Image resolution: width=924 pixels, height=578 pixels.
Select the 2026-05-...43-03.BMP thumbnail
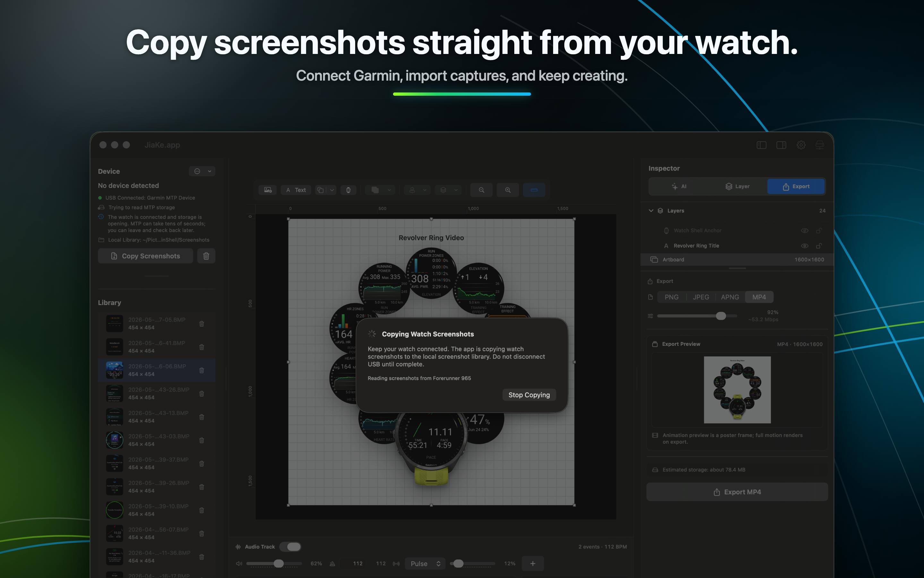pyautogui.click(x=115, y=440)
